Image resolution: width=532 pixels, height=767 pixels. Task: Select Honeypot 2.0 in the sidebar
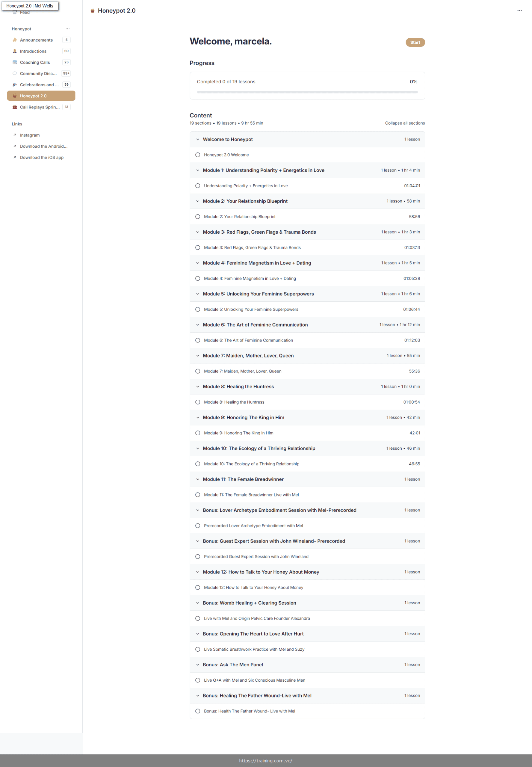pos(41,96)
